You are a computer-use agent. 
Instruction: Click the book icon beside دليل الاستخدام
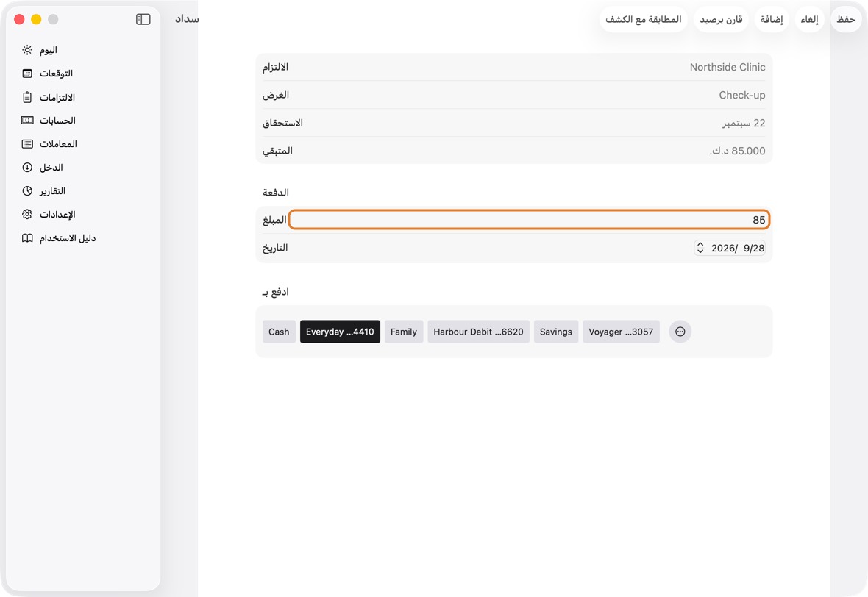(x=27, y=238)
